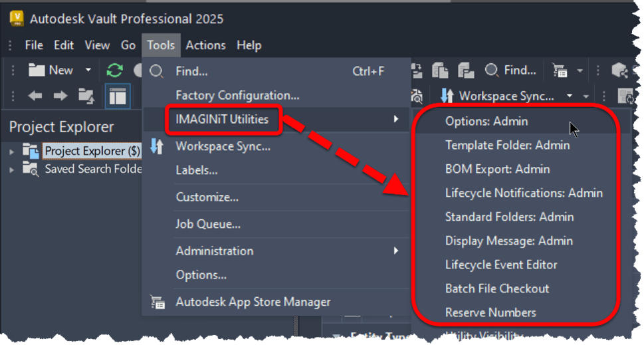Open the Go menu
The image size is (644, 345).
128,45
